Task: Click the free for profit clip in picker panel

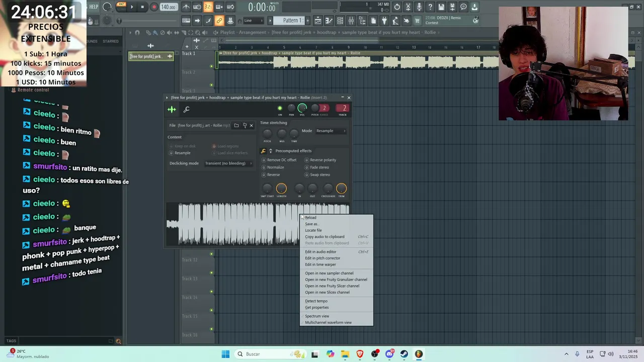Action: pos(151,56)
